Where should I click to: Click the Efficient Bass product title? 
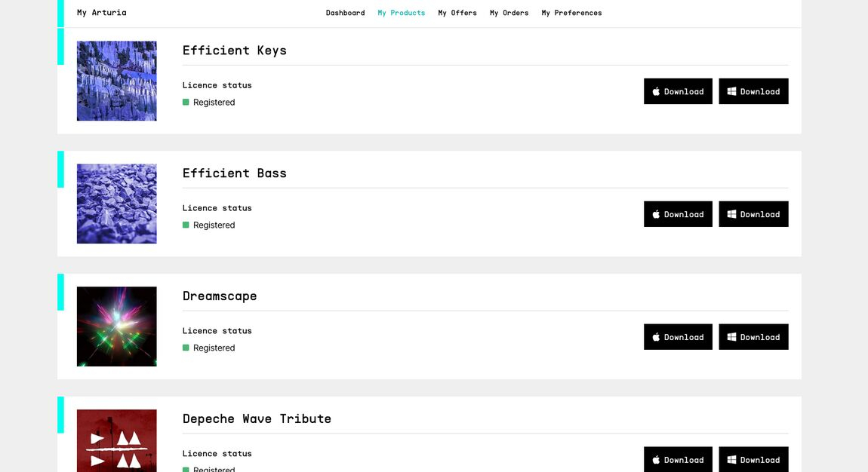click(x=235, y=173)
